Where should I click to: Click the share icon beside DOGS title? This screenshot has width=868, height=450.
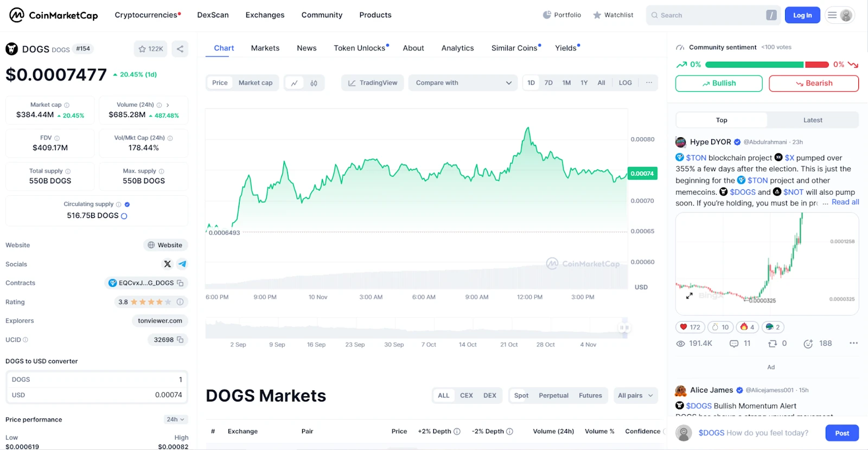180,49
